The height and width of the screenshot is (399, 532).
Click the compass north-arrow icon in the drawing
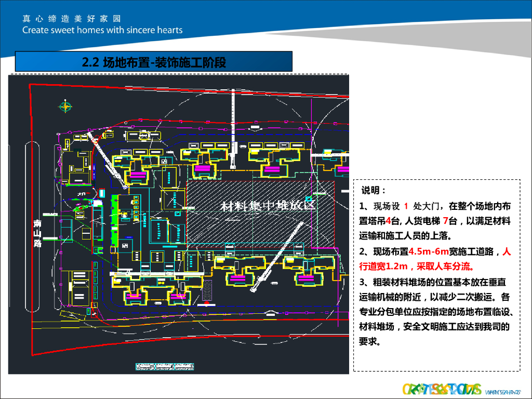coord(65,107)
